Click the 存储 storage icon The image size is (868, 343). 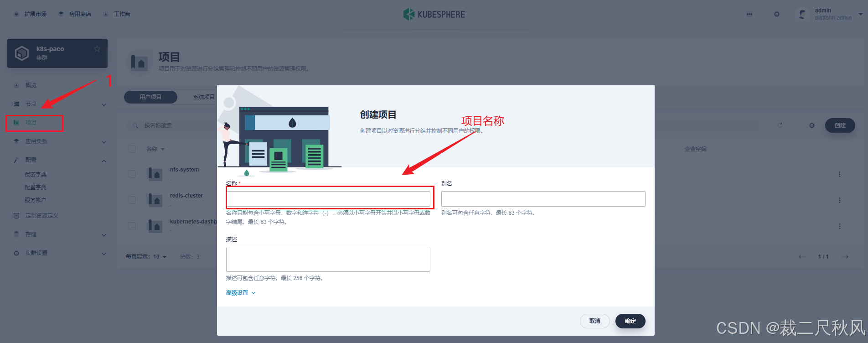point(16,234)
